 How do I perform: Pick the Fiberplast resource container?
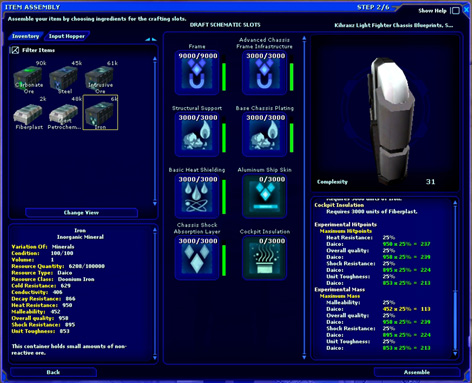pos(29,116)
